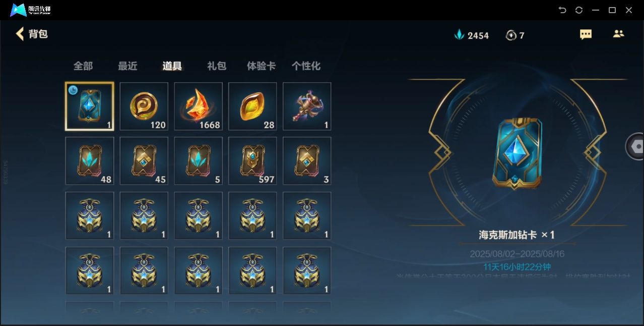
Task: Open the 个性化 tab
Action: tap(306, 66)
